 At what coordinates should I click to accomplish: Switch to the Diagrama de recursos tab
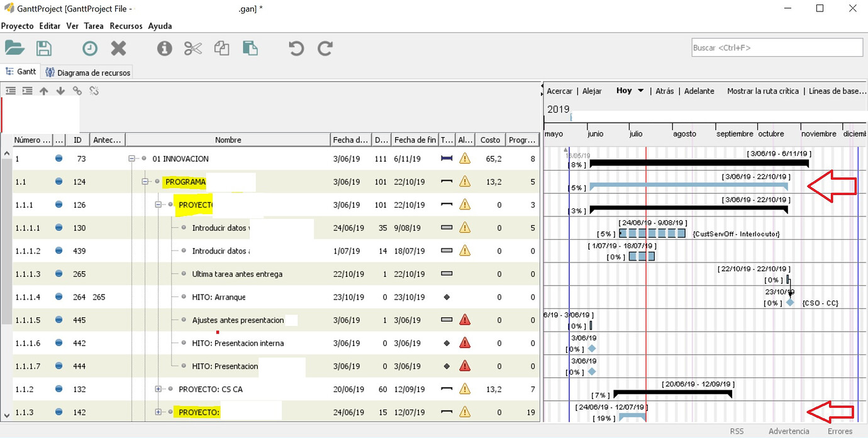click(x=87, y=71)
